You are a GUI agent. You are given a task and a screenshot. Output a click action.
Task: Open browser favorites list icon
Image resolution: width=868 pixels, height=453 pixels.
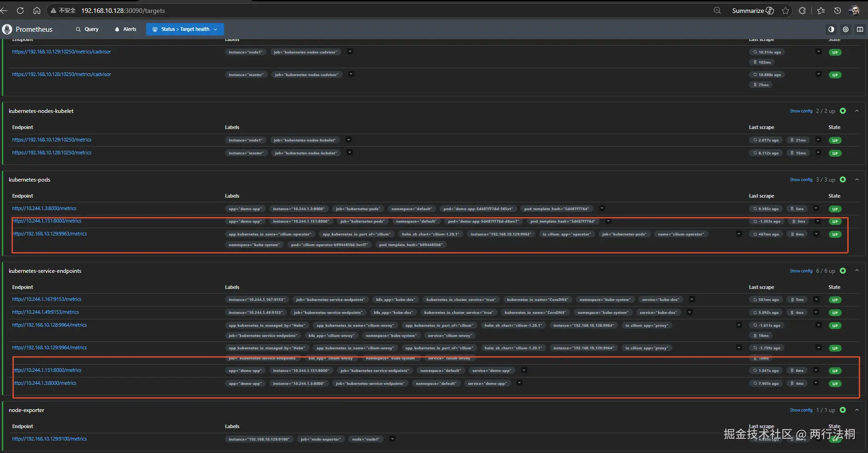point(821,11)
